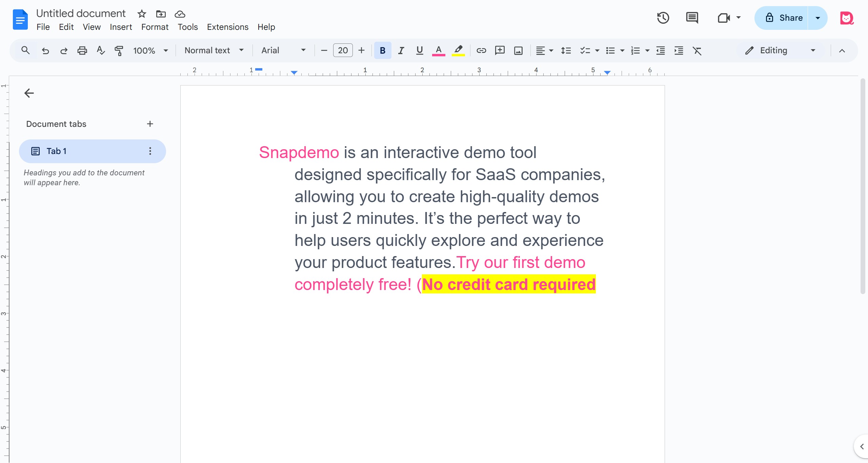Viewport: 868px width, 463px height.
Task: Insert an image
Action: click(518, 51)
